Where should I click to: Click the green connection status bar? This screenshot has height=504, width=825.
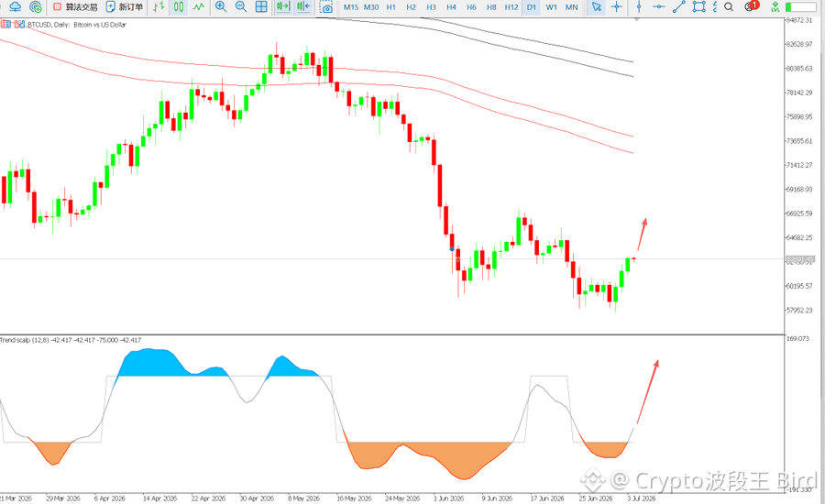800,6
